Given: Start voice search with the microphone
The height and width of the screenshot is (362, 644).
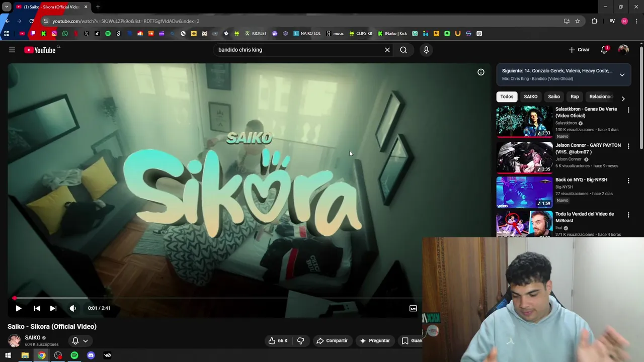Looking at the screenshot, I should pyautogui.click(x=426, y=50).
